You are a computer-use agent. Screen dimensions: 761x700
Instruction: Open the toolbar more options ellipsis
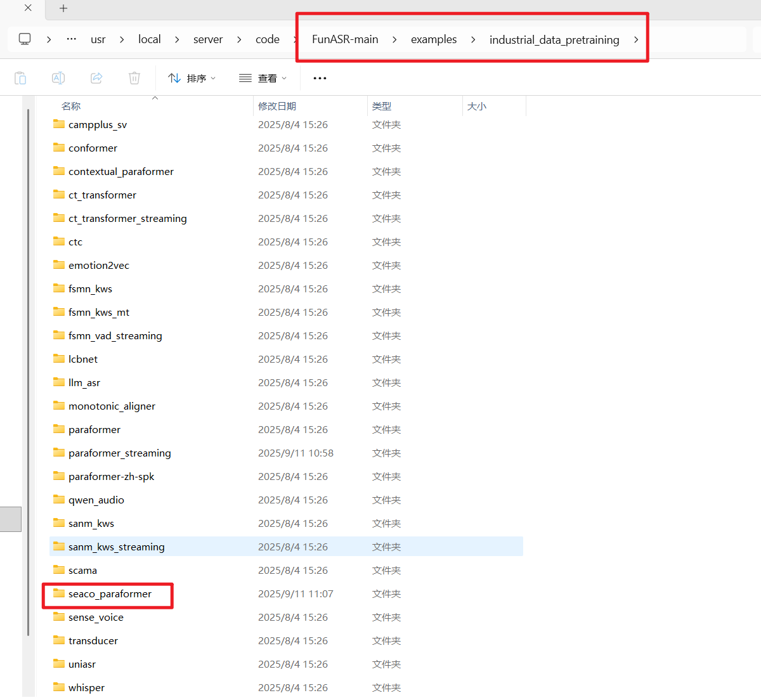coord(320,78)
